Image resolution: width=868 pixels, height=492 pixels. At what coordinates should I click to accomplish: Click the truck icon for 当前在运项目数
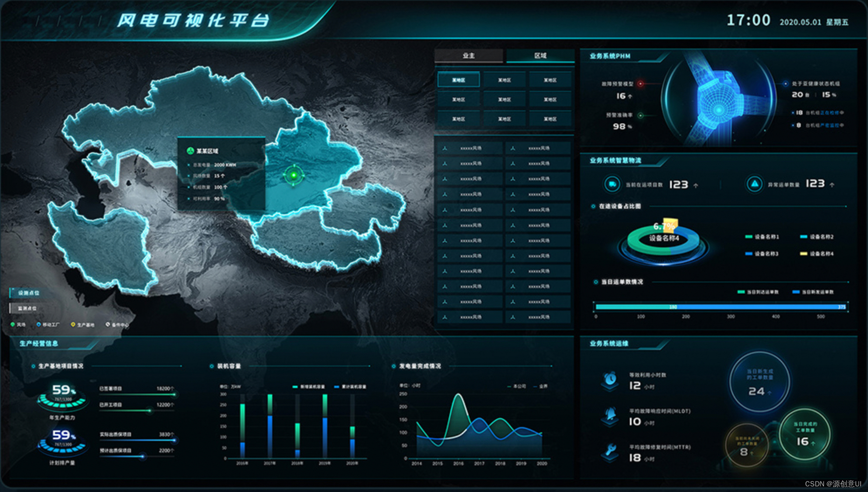point(612,184)
